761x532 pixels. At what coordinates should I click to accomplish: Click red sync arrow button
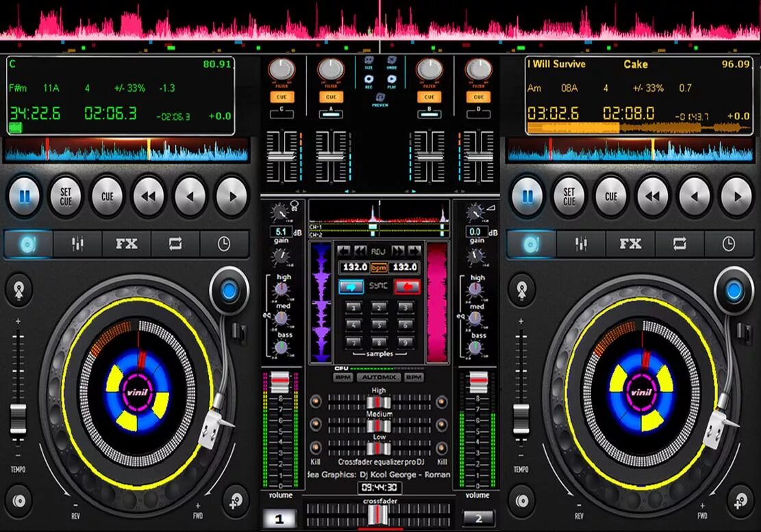coord(407,287)
